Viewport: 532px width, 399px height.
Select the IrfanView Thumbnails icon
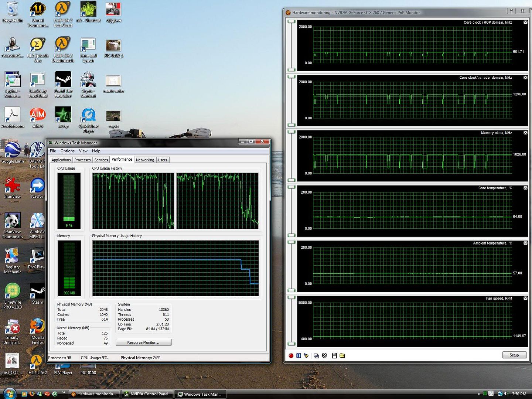pyautogui.click(x=13, y=226)
